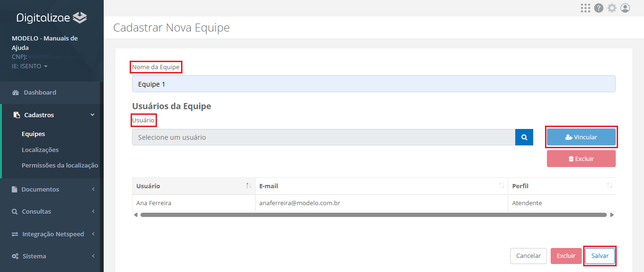This screenshot has width=644, height=272.
Task: Open Permissões da localização
Action: (60, 166)
